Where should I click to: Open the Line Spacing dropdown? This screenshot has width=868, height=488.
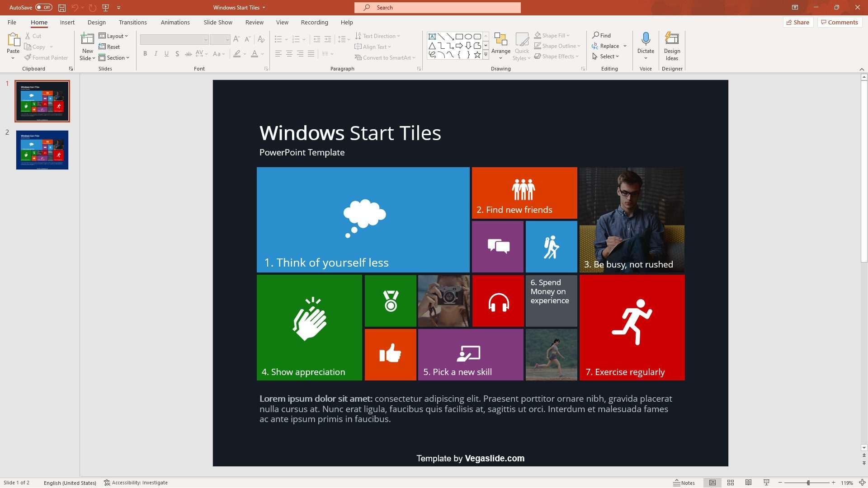pos(344,39)
